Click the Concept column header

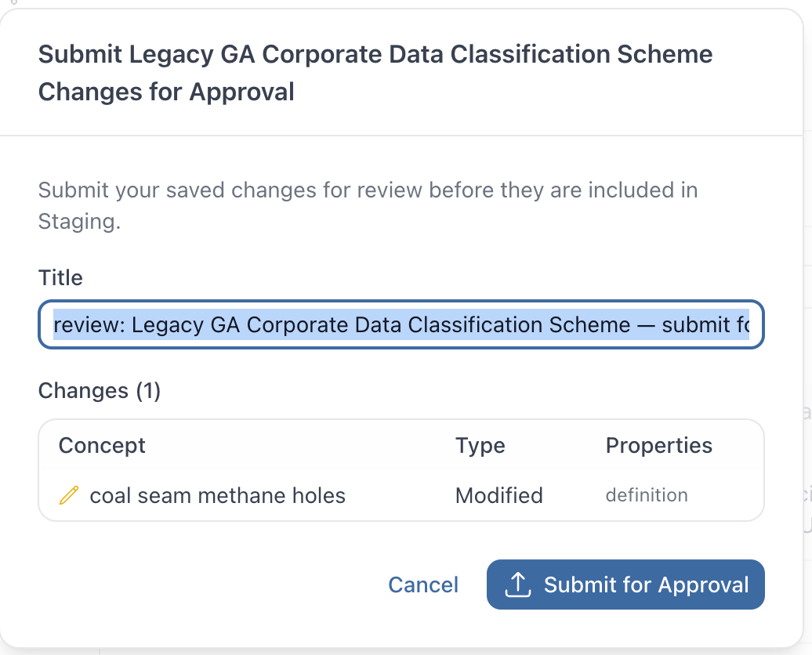pyautogui.click(x=102, y=445)
